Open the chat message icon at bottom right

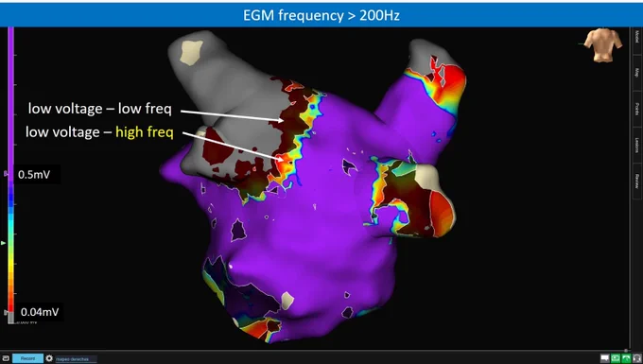[x=605, y=358]
